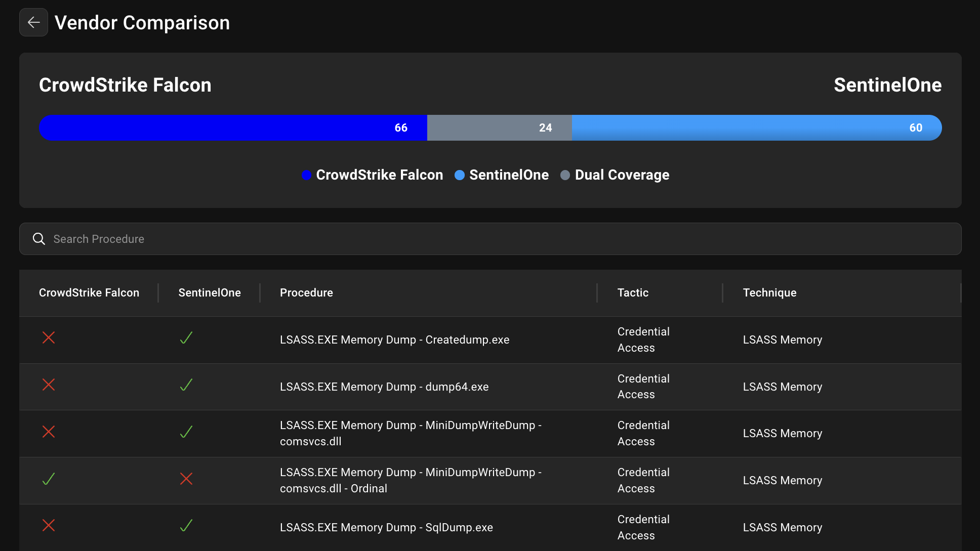
Task: Open LSASS.EXE Memory Dump - Createdump.exe procedure
Action: click(394, 340)
